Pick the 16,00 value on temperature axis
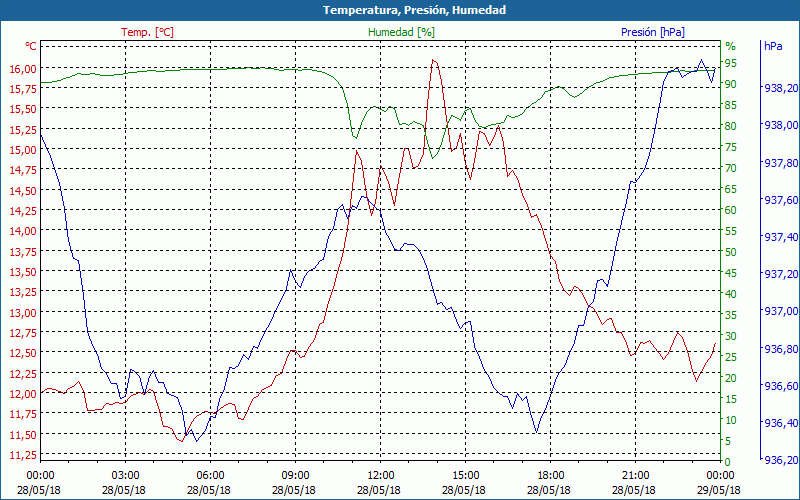Image resolution: width=800 pixels, height=500 pixels. (22, 68)
